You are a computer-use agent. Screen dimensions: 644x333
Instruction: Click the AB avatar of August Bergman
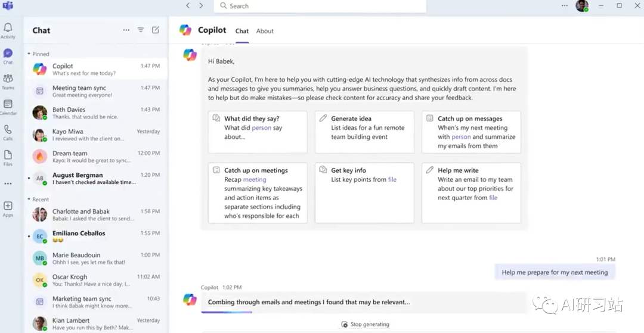[40, 178]
